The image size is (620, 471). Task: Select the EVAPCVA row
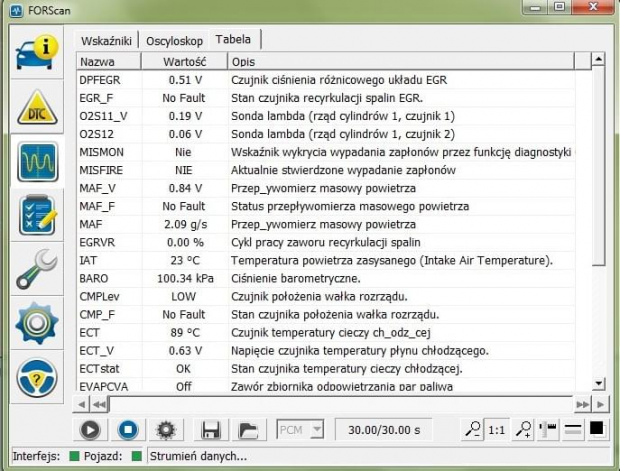click(x=326, y=386)
